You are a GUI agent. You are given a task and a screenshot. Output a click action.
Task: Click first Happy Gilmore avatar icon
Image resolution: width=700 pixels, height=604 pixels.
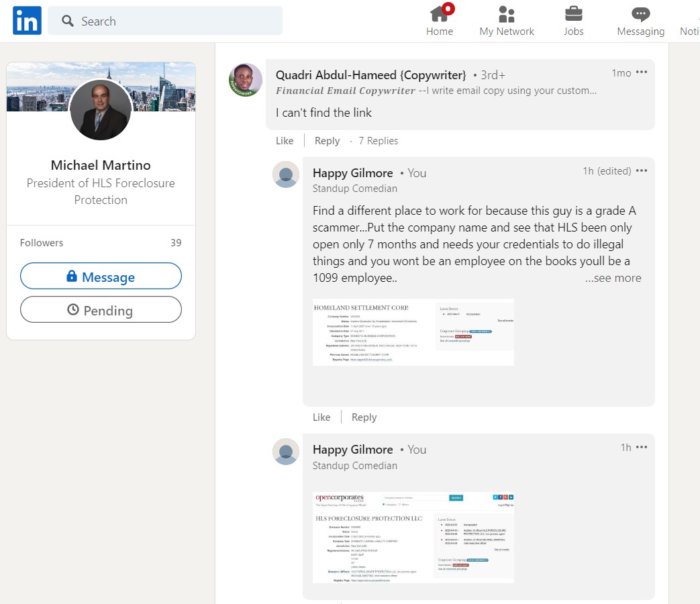[x=286, y=174]
